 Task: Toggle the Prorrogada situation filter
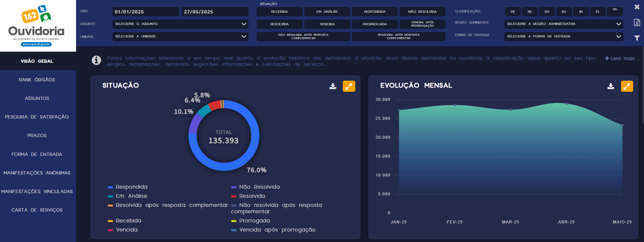[x=375, y=24]
